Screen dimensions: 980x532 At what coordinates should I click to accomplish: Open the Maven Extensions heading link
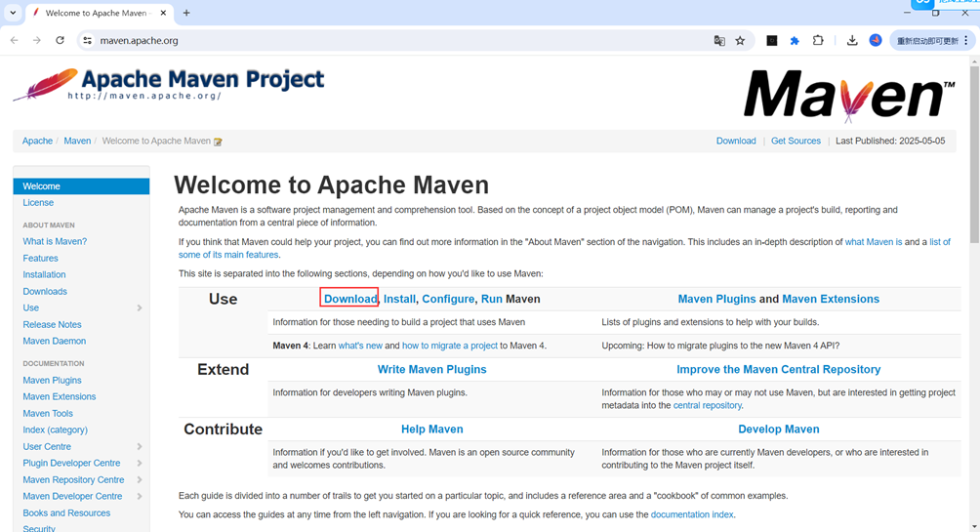pyautogui.click(x=831, y=299)
